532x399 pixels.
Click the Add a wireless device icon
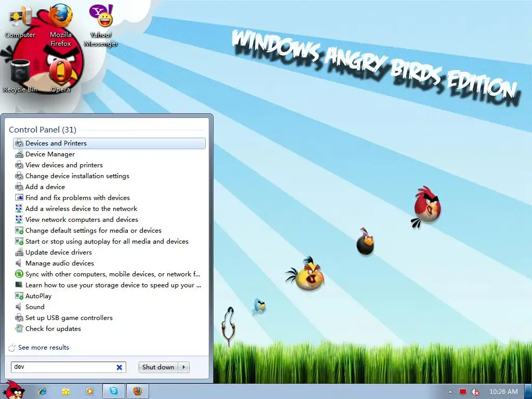(19, 208)
